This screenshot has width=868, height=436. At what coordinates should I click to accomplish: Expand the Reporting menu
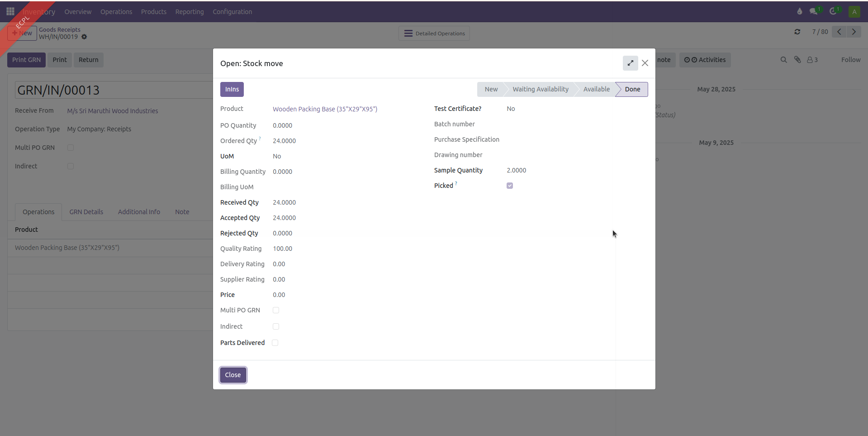point(190,12)
